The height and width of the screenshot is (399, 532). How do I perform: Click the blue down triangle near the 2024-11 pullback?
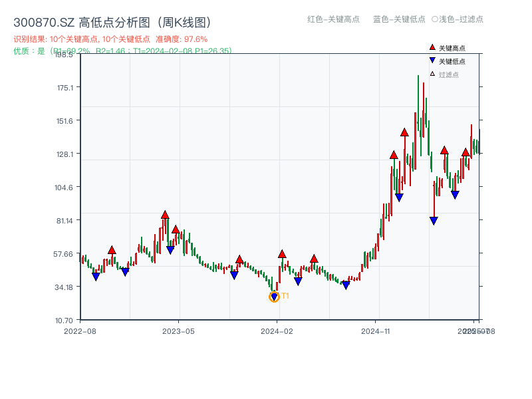(399, 196)
